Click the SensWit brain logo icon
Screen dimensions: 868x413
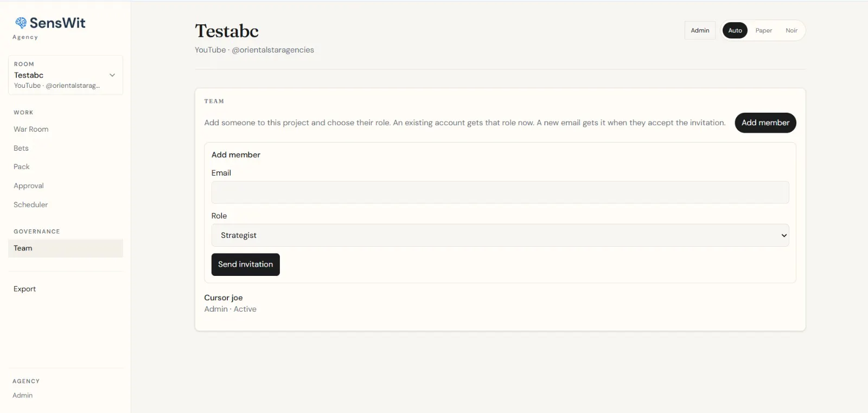(21, 23)
